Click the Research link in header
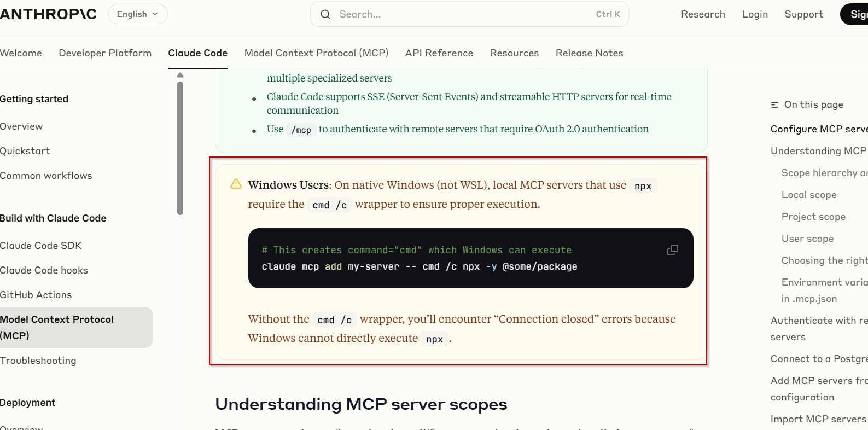Screen dimensions: 868x430 click(x=703, y=14)
